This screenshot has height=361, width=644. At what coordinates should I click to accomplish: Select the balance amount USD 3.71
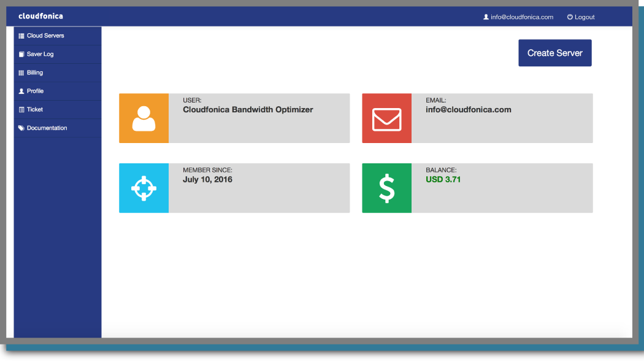point(443,180)
